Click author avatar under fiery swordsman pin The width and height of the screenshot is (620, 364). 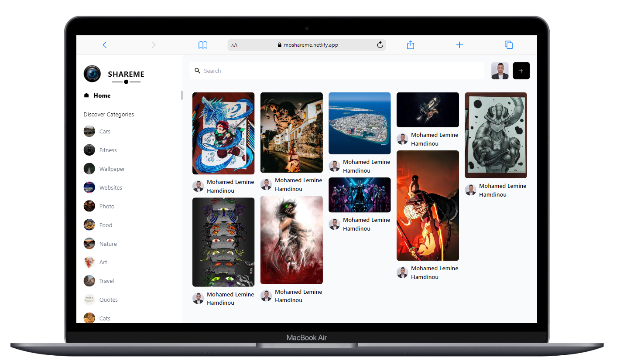pos(402,272)
